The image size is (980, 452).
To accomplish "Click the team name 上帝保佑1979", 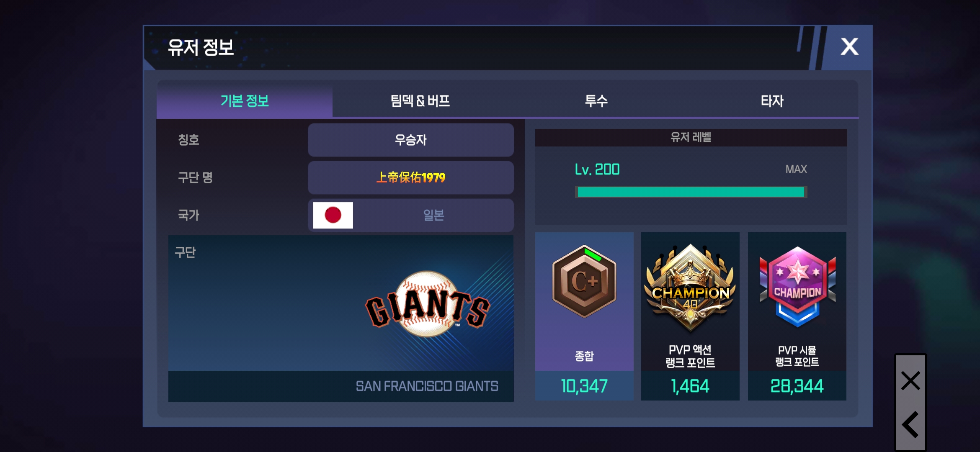I will coord(411,177).
